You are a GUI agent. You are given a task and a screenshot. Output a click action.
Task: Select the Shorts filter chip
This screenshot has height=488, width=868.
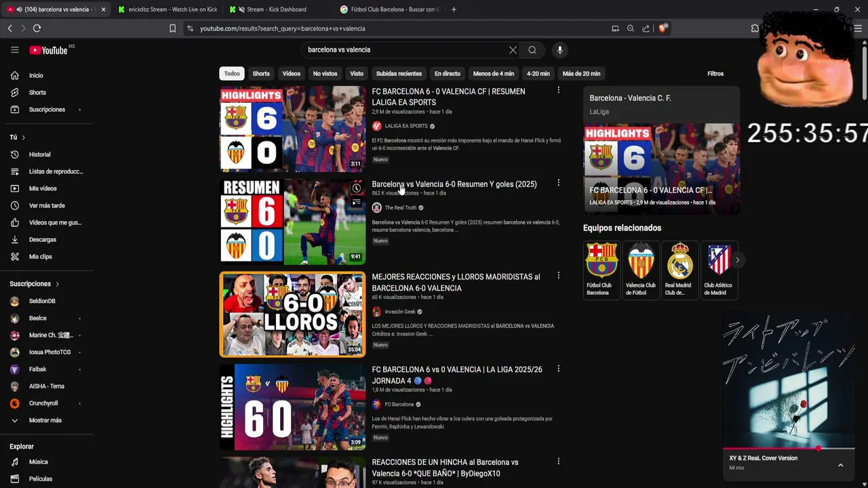[x=261, y=74]
